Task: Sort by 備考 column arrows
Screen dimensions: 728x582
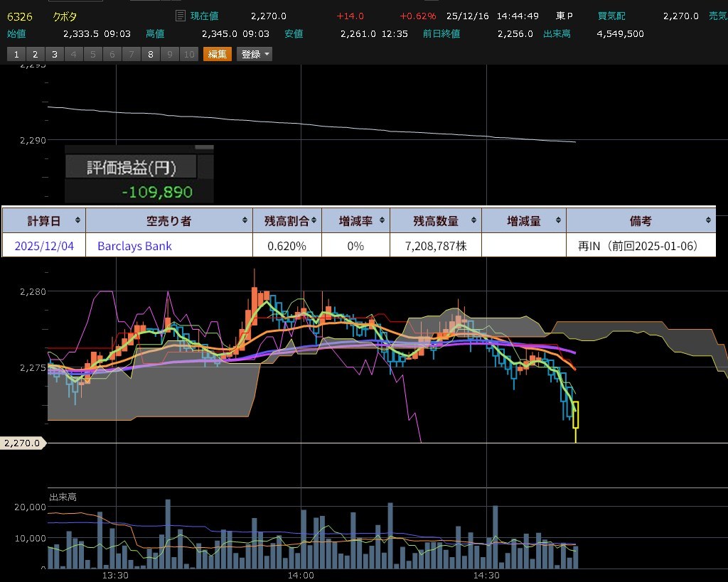Action: tap(708, 220)
